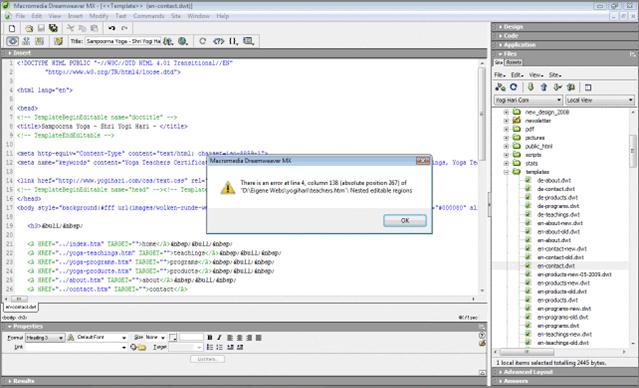Click the New Document icon
The width and height of the screenshot is (639, 388).
pos(12,28)
